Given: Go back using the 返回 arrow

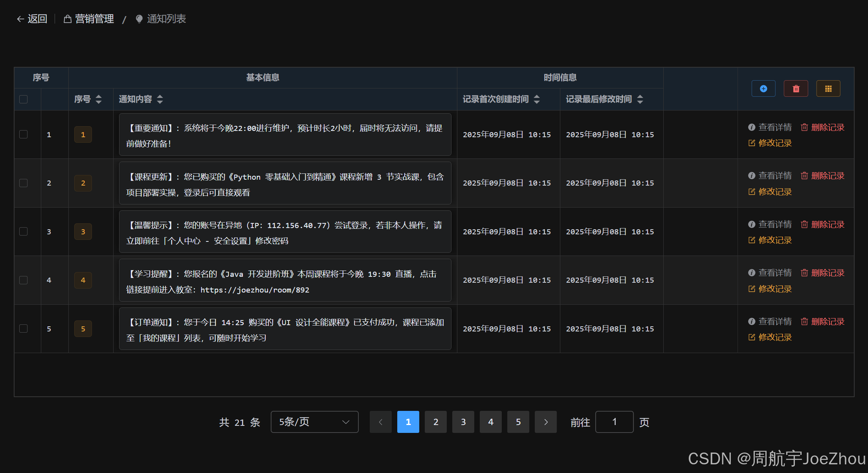Looking at the screenshot, I should 32,19.
